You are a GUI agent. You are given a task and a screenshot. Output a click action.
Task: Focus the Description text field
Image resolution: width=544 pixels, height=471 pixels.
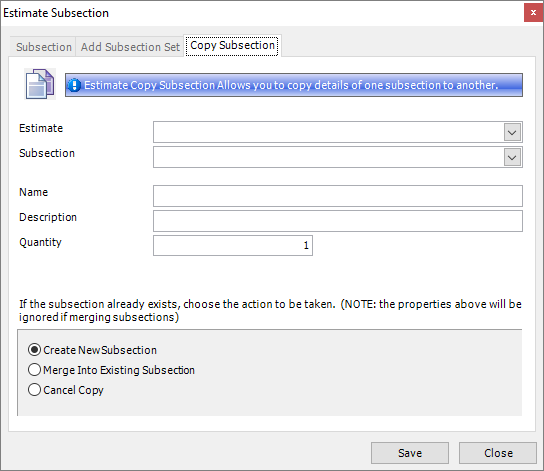point(338,221)
